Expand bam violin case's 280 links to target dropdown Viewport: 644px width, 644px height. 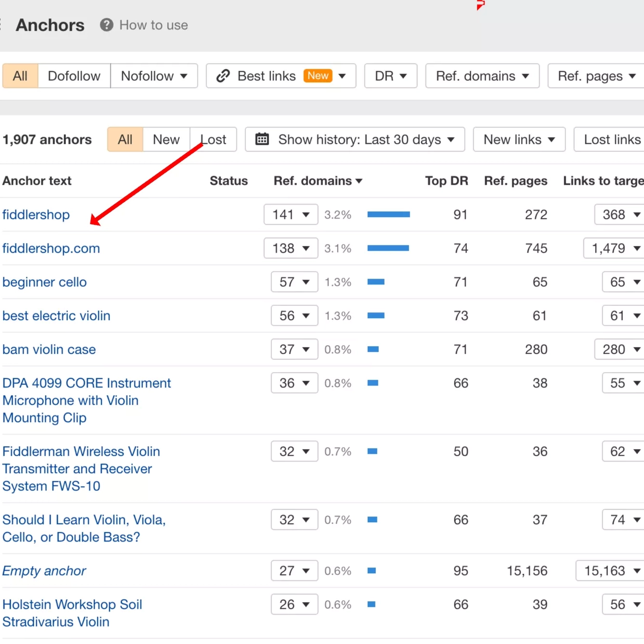click(620, 349)
